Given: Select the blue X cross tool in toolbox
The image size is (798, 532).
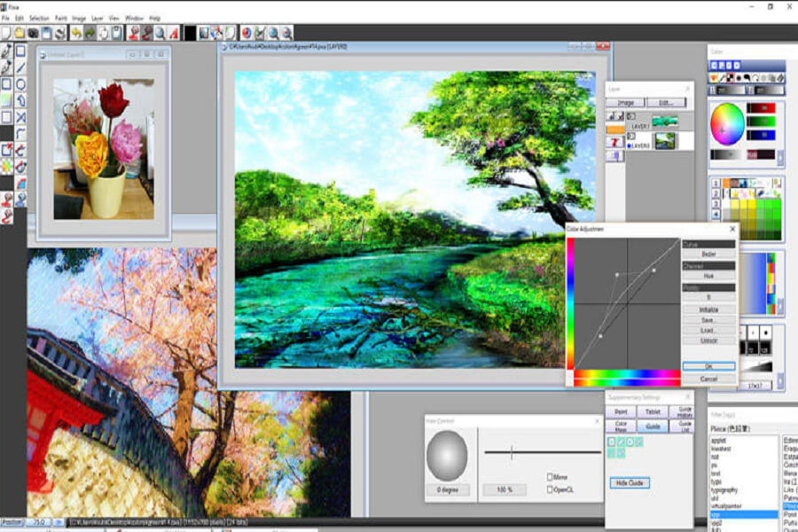Looking at the screenshot, I should click(20, 117).
